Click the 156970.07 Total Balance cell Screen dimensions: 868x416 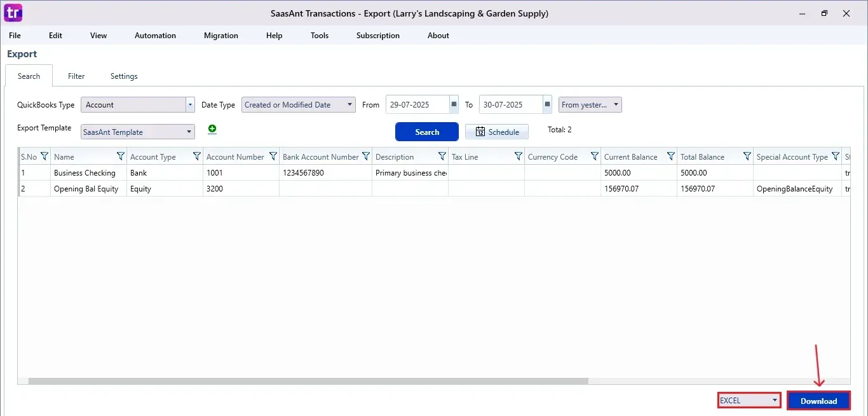[x=715, y=188]
